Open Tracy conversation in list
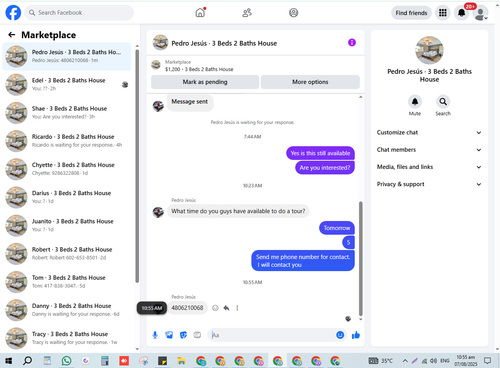Viewport: 500px width, 368px height. click(x=67, y=338)
